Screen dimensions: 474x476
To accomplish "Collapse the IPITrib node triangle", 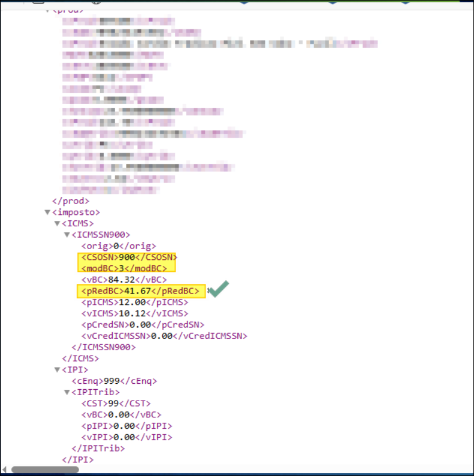I will (67, 392).
